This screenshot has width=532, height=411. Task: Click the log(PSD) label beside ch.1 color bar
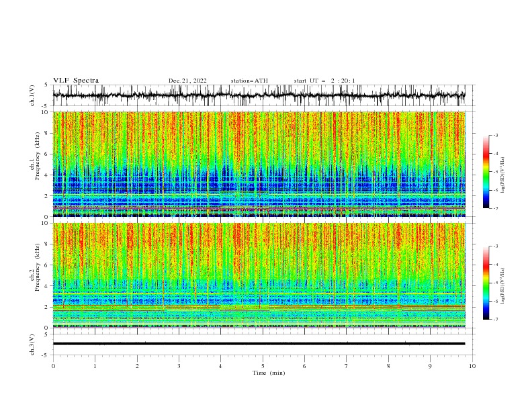point(502,175)
